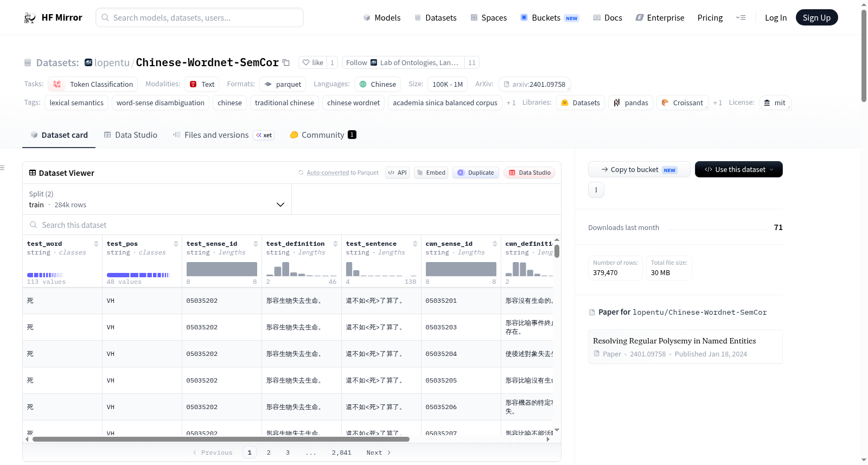Expand the +1 more libraries
The width and height of the screenshot is (868, 465).
tap(718, 103)
